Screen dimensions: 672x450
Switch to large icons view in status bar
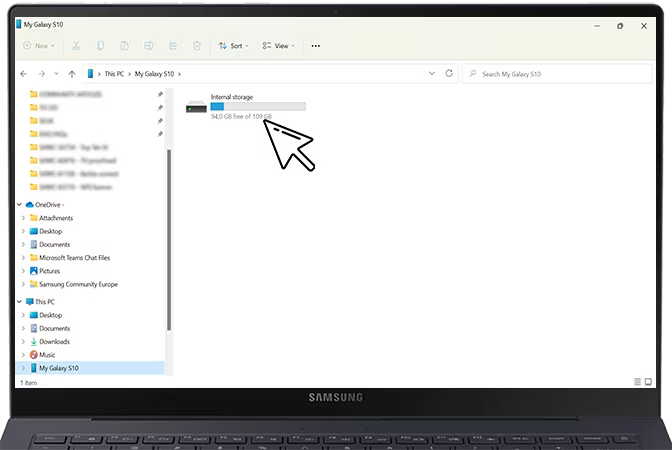click(648, 381)
